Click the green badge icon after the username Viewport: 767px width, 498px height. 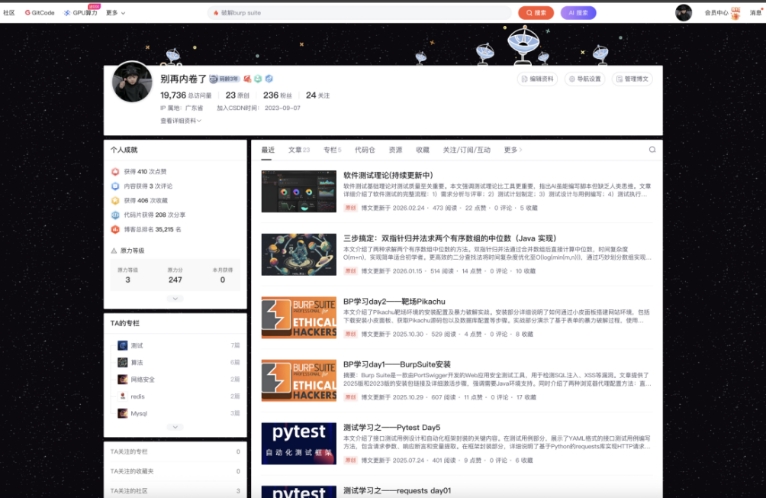pyautogui.click(x=258, y=79)
